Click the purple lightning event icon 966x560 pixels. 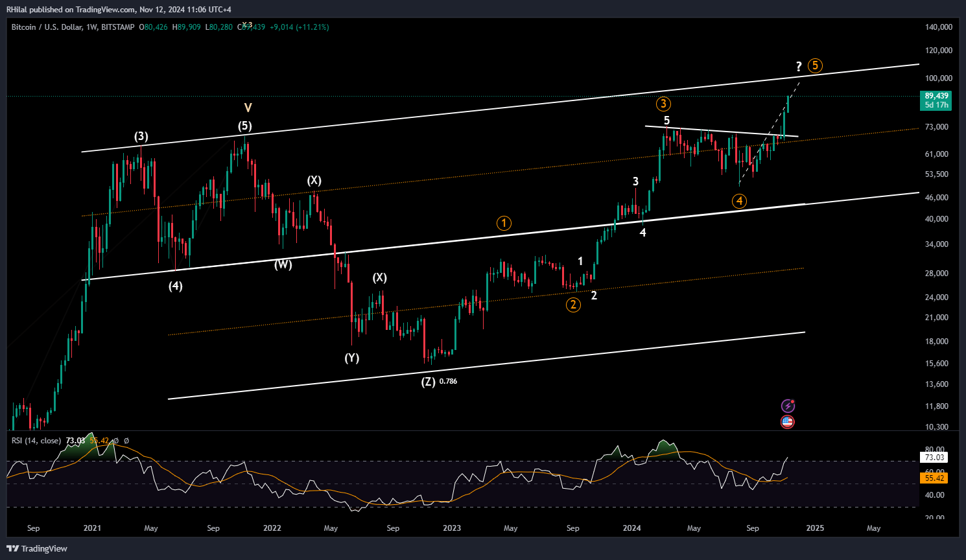coord(788,406)
